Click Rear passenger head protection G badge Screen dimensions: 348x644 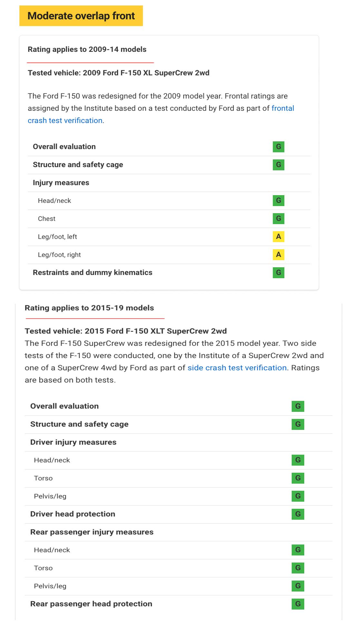click(x=298, y=604)
